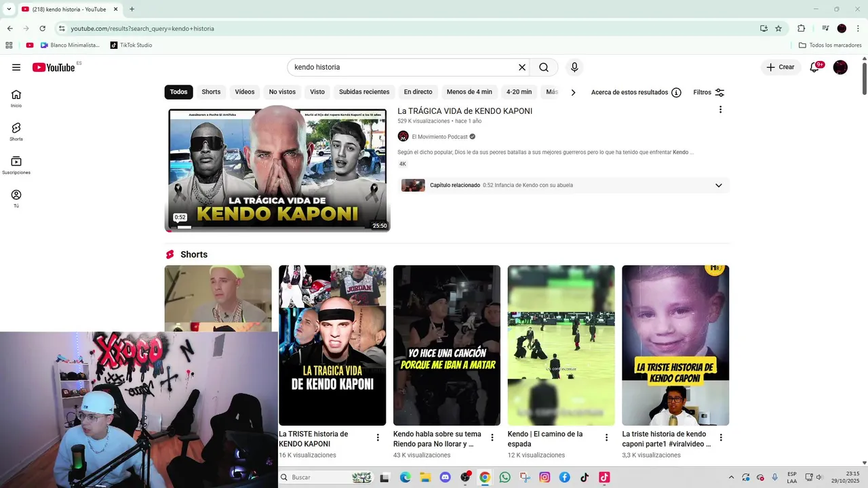This screenshot has width=868, height=488.
Task: Select the No vistos filter chip
Action: (x=282, y=92)
